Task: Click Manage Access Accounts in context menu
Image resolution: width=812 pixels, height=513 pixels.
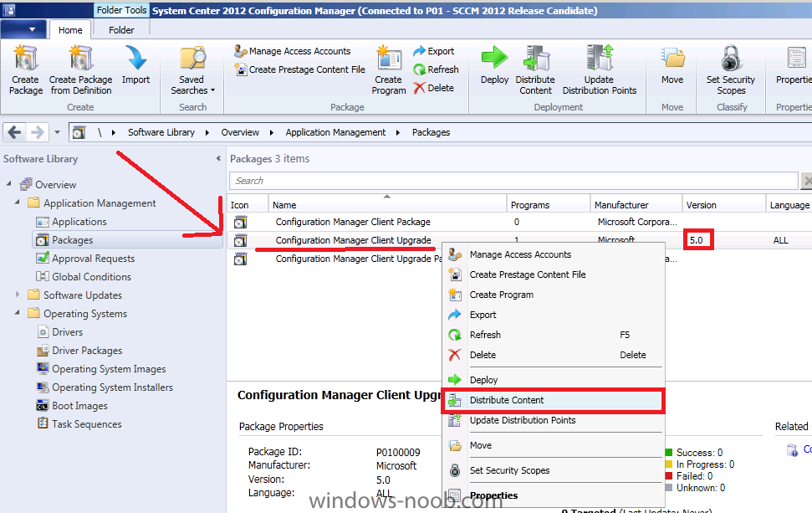Action: (553, 254)
